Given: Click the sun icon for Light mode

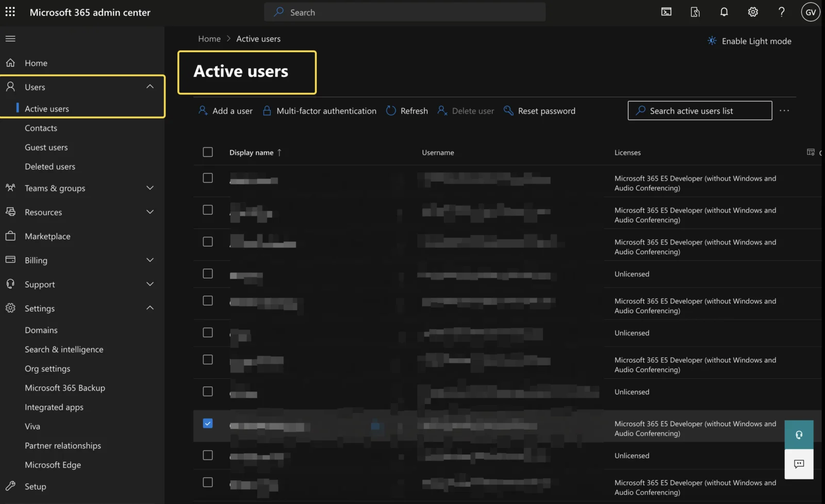Looking at the screenshot, I should pos(712,41).
